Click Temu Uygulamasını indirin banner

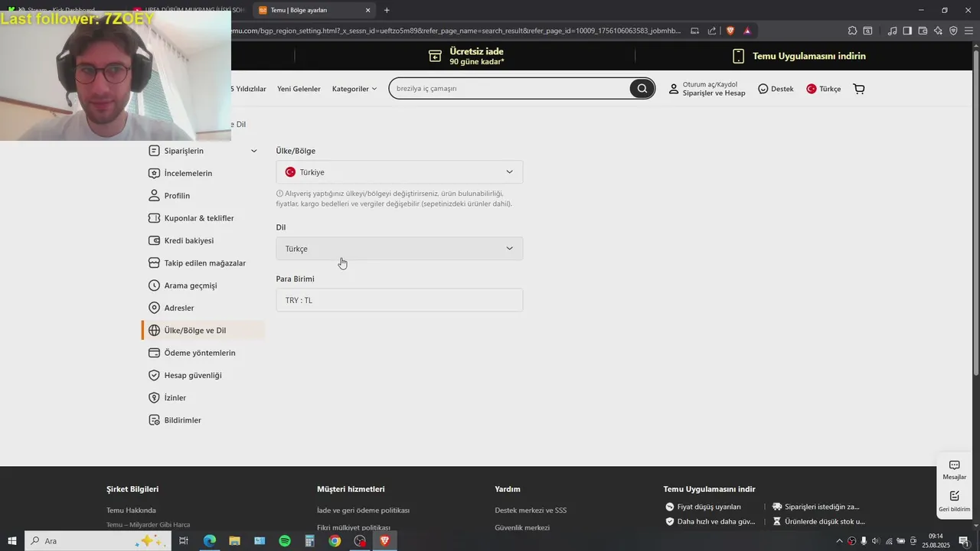pyautogui.click(x=799, y=56)
